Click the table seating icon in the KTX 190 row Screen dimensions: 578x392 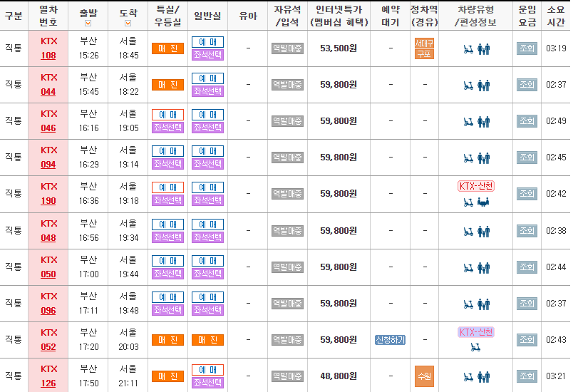483,202
